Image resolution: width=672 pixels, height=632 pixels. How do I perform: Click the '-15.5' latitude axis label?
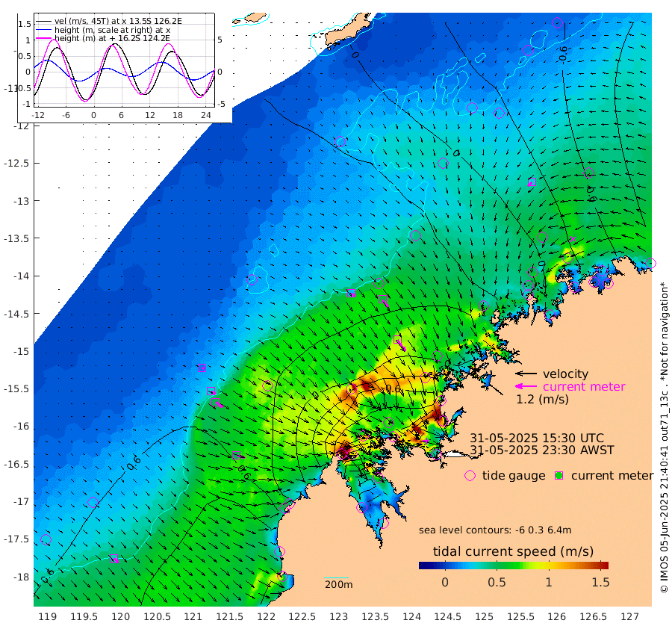pyautogui.click(x=16, y=389)
